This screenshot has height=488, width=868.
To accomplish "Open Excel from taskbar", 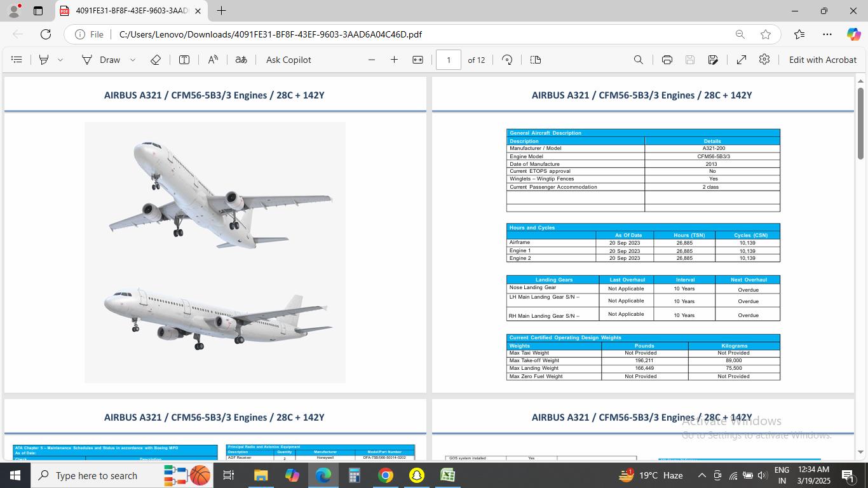I will [447, 475].
